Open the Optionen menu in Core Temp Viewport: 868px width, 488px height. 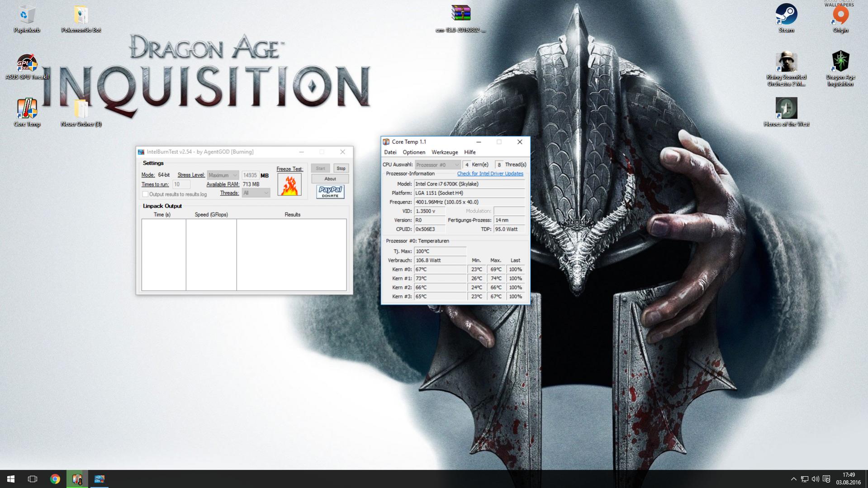(414, 152)
